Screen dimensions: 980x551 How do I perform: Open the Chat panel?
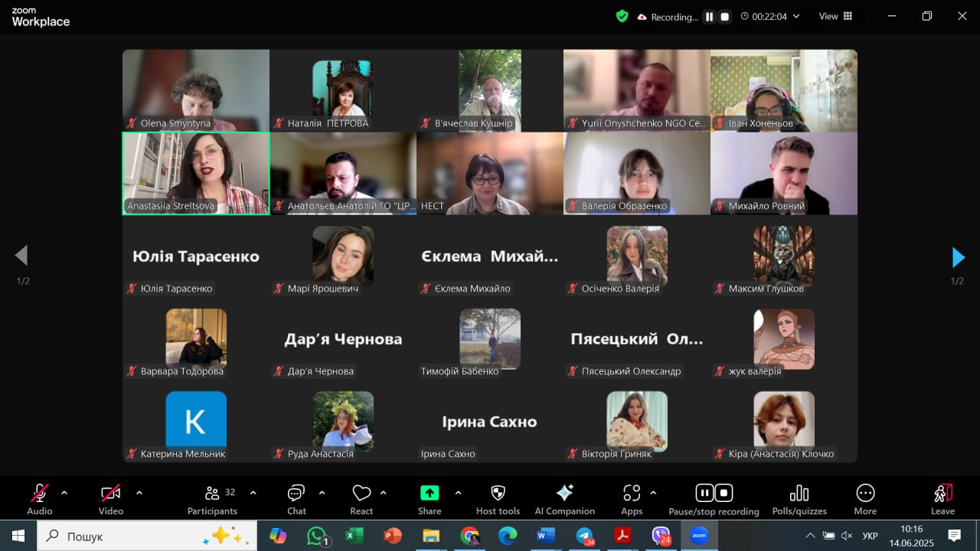pyautogui.click(x=296, y=498)
